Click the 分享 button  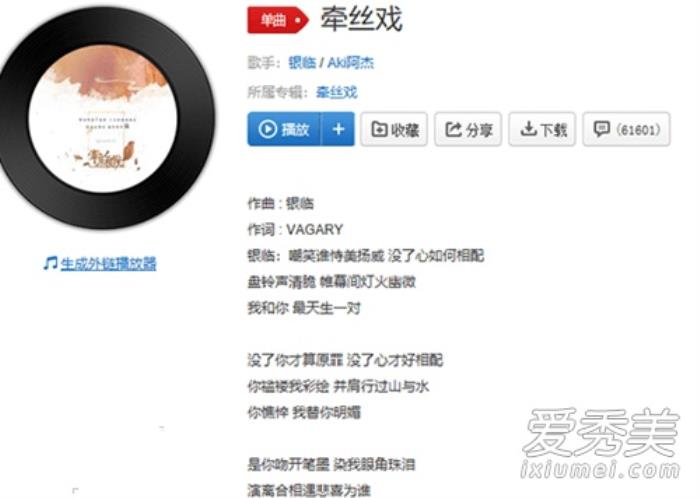pos(468,129)
